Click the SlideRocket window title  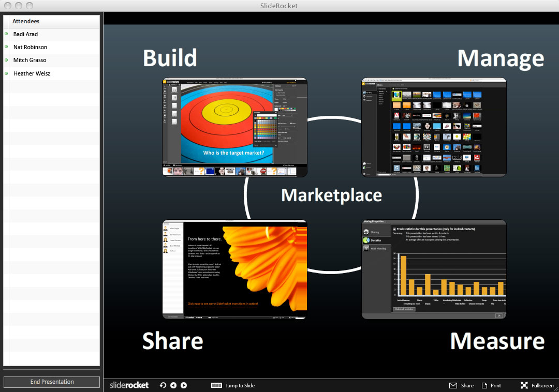(x=279, y=6)
